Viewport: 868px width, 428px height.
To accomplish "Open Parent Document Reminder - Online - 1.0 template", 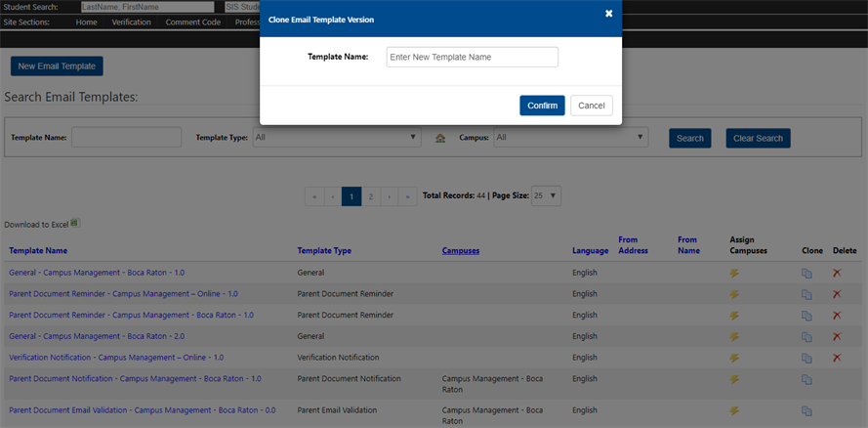I will pos(123,293).
